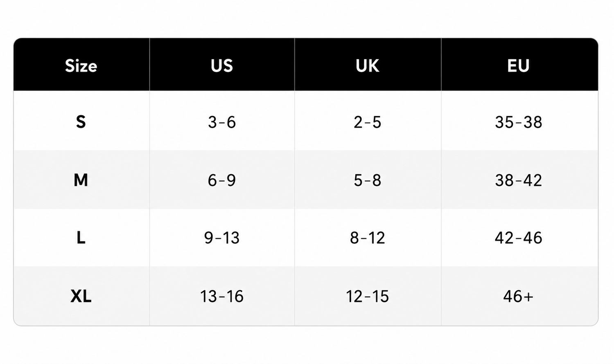Click the EU column header
This screenshot has width=614, height=364.
(518, 66)
